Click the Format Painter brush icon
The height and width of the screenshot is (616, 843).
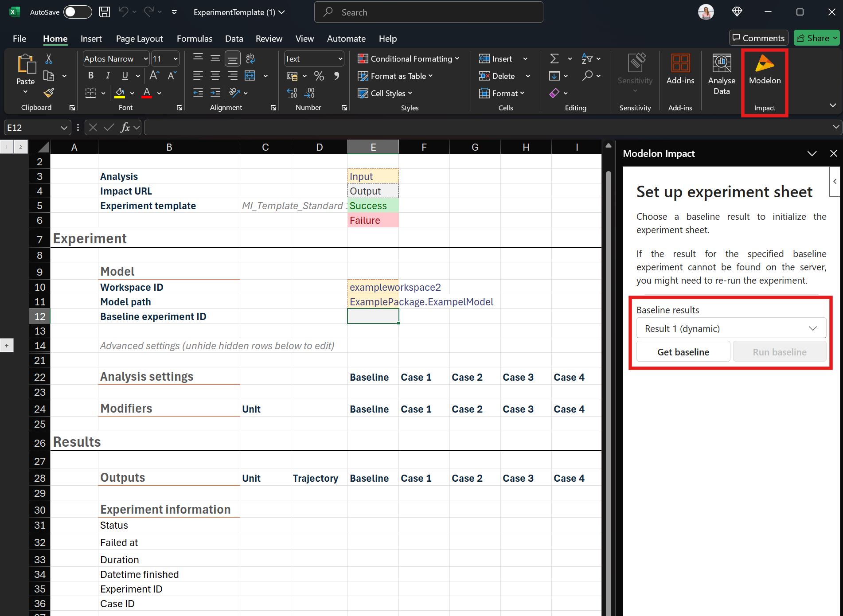tap(49, 93)
